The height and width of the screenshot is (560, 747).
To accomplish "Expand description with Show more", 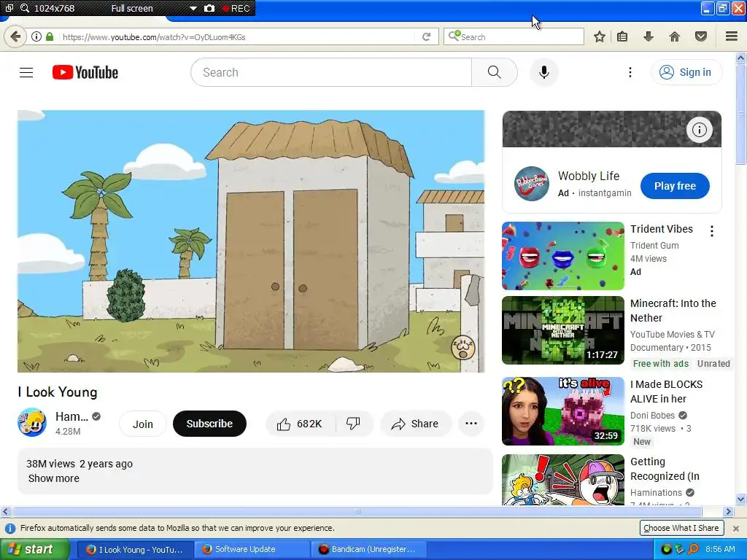I will [54, 478].
